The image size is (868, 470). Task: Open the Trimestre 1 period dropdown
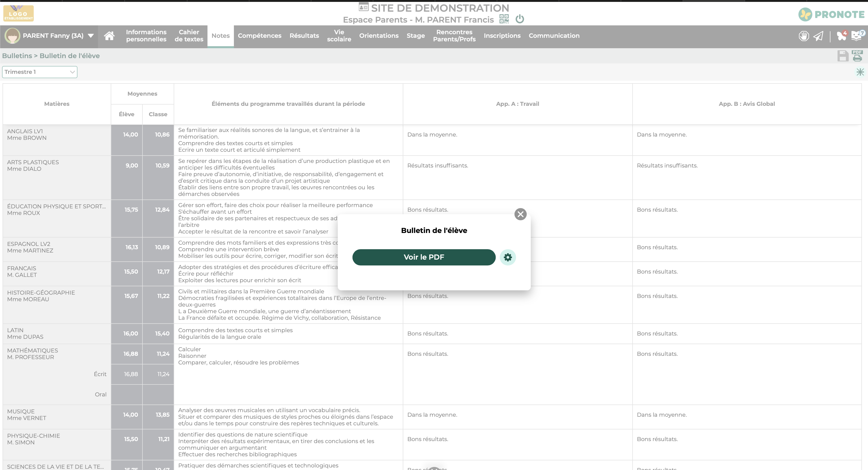(x=40, y=72)
